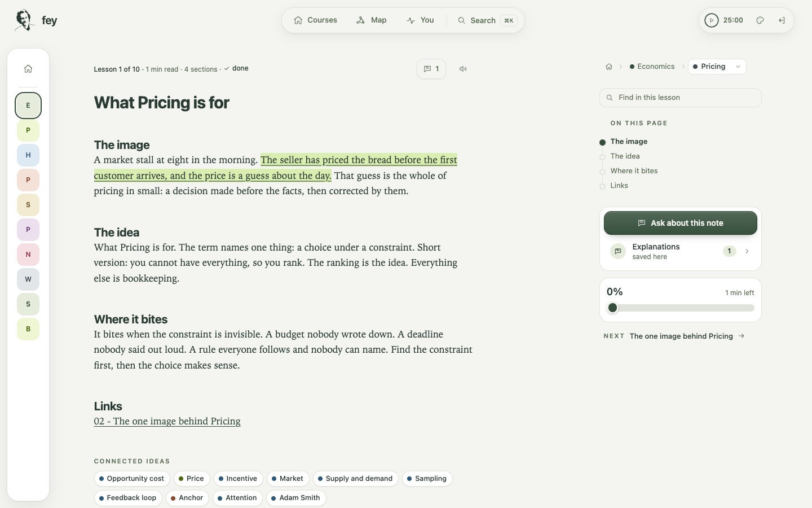Click the sign-out icon
Image resolution: width=812 pixels, height=508 pixels.
782,20
